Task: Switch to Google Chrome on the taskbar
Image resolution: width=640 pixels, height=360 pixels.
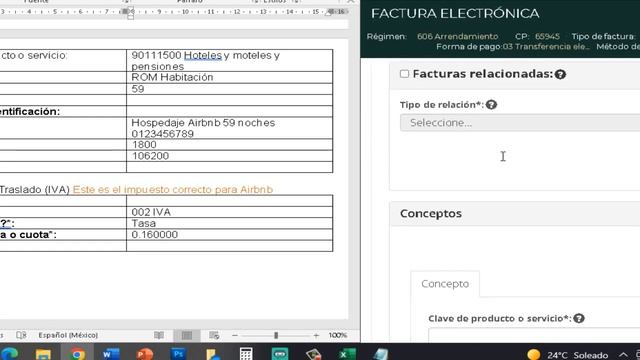Action: click(77, 353)
